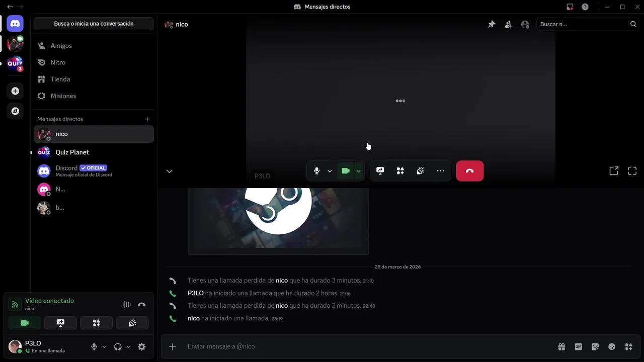Viewport: 644px width, 362px height.
Task: Toggle camera in call controls
Action: [x=346, y=171]
